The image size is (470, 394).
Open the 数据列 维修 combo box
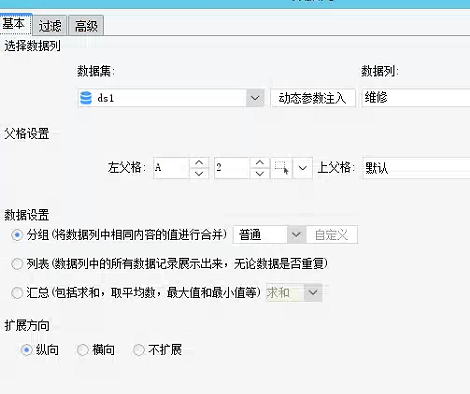point(416,98)
